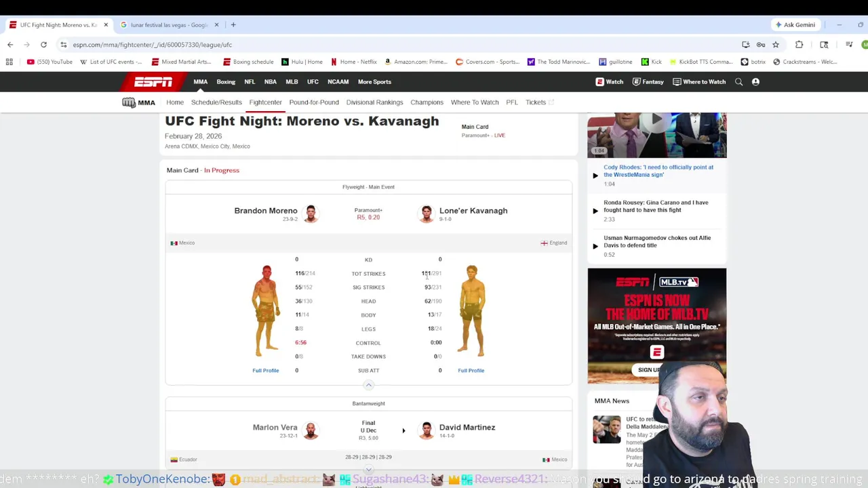This screenshot has width=868, height=488.
Task: Open the Watch menu in ESPN header
Action: (610, 82)
